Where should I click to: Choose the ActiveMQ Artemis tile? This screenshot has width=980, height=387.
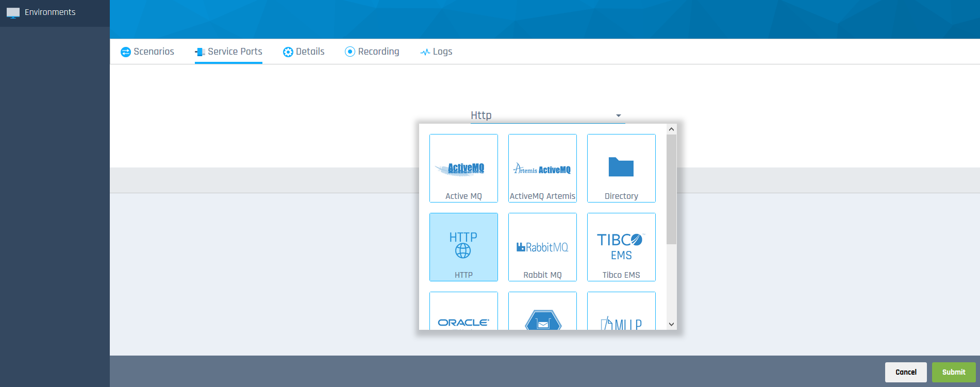(x=542, y=168)
